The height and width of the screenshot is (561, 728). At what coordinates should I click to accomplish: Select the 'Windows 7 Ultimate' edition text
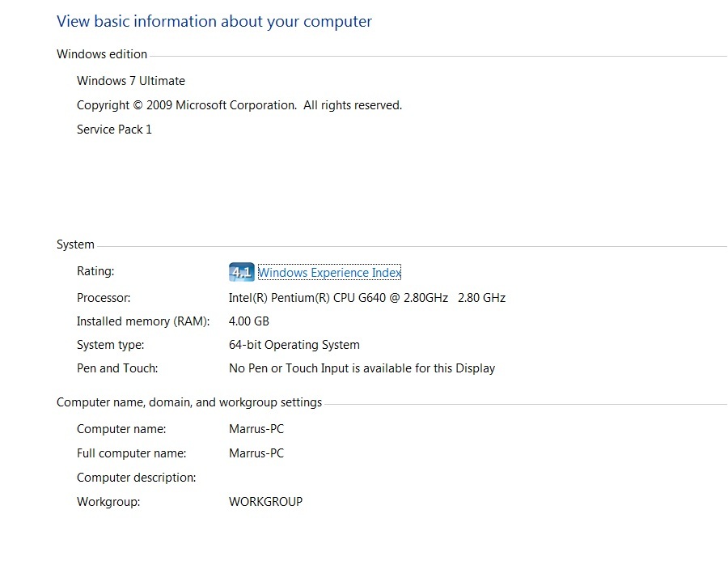coord(131,81)
